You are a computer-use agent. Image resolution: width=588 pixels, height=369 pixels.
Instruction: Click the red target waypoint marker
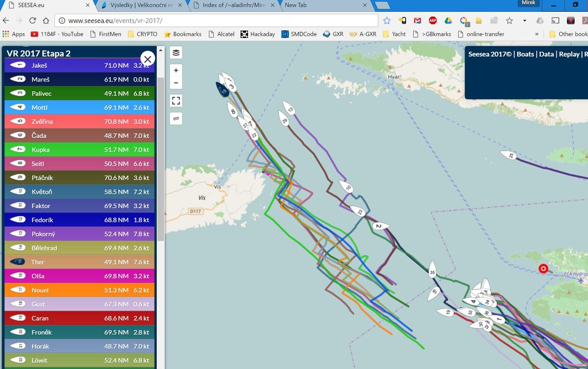[x=543, y=269]
